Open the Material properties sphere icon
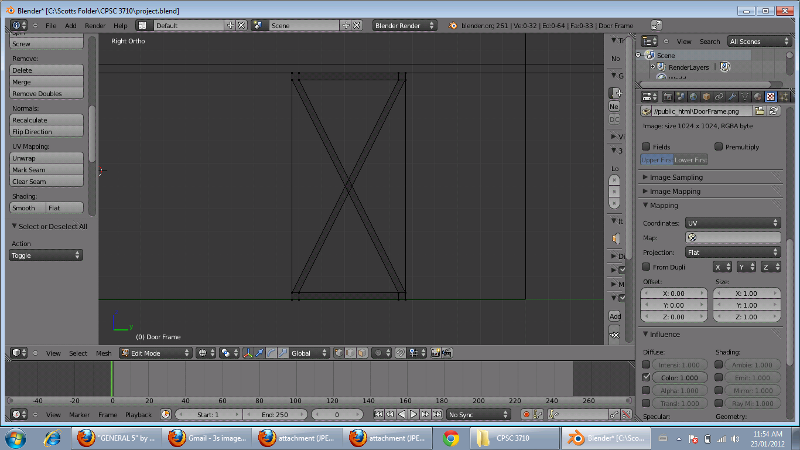Viewport: 800px width, 450px height. tap(758, 96)
